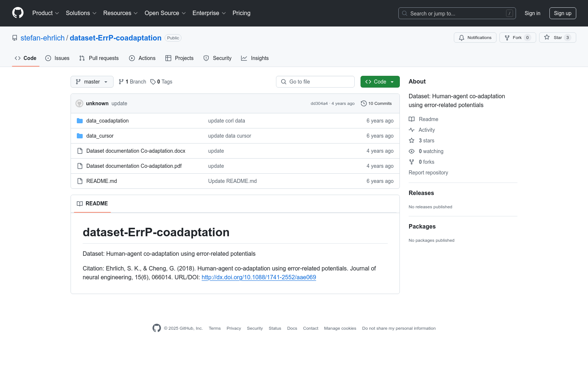588x368 pixels.
Task: Click the unknown author avatar
Action: click(x=79, y=103)
